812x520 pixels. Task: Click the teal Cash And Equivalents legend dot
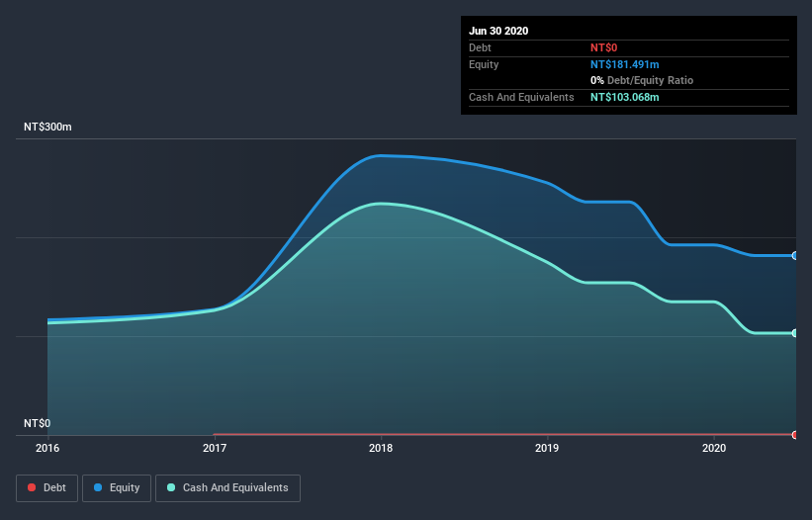tap(171, 487)
